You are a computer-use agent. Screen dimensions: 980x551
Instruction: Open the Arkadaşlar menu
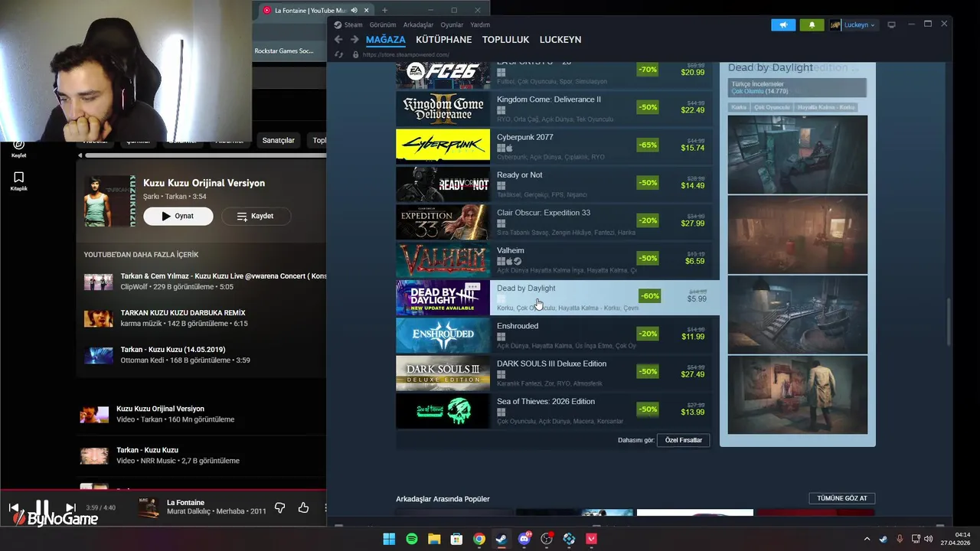(418, 24)
